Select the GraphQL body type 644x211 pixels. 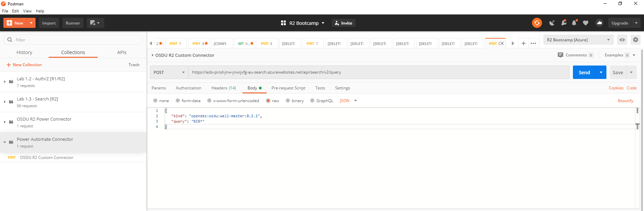[312, 100]
